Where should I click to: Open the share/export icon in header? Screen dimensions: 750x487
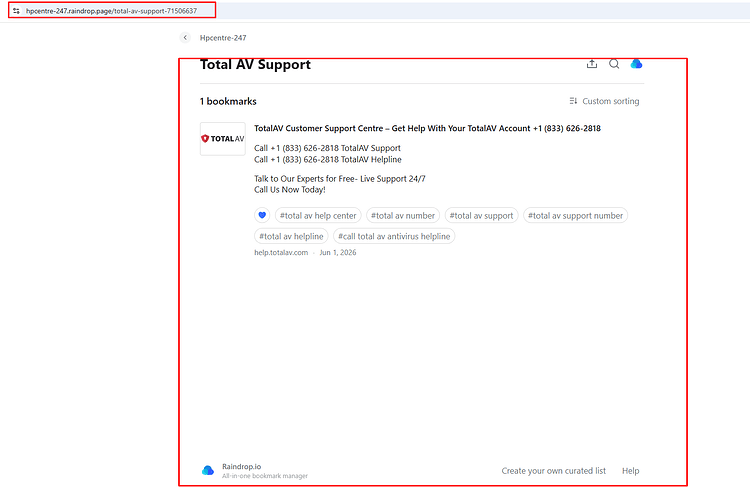pyautogui.click(x=592, y=64)
